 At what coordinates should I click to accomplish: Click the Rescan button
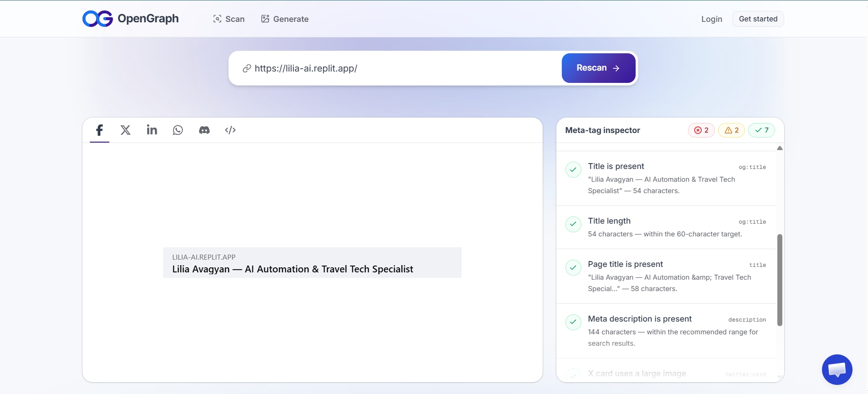(598, 68)
